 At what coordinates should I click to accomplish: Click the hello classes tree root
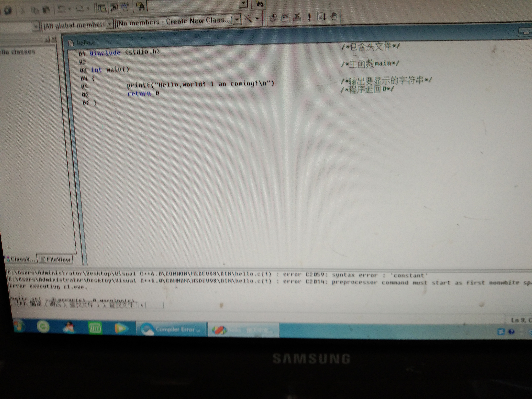[x=17, y=51]
